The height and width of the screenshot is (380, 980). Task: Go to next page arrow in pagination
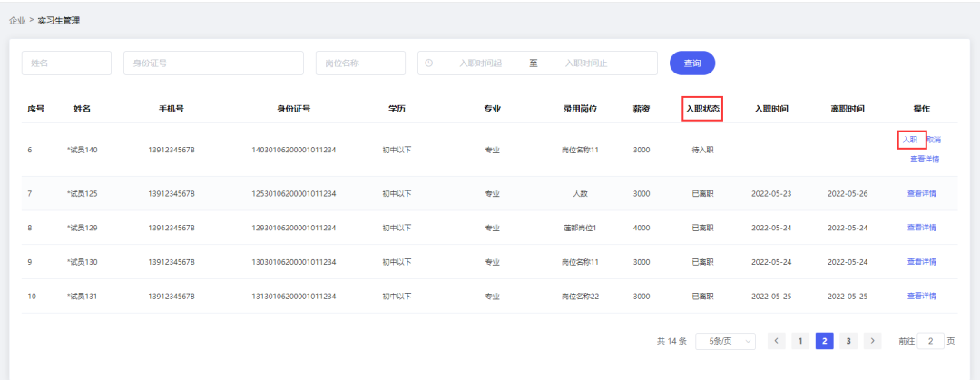[872, 341]
